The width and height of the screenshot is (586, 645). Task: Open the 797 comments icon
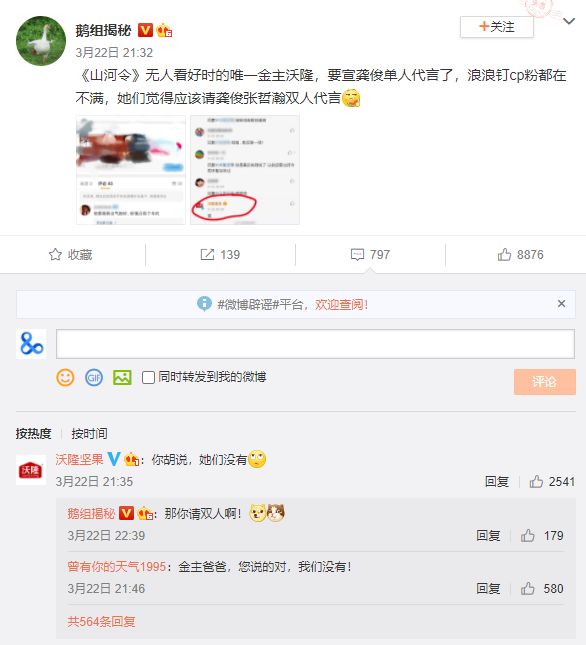370,255
